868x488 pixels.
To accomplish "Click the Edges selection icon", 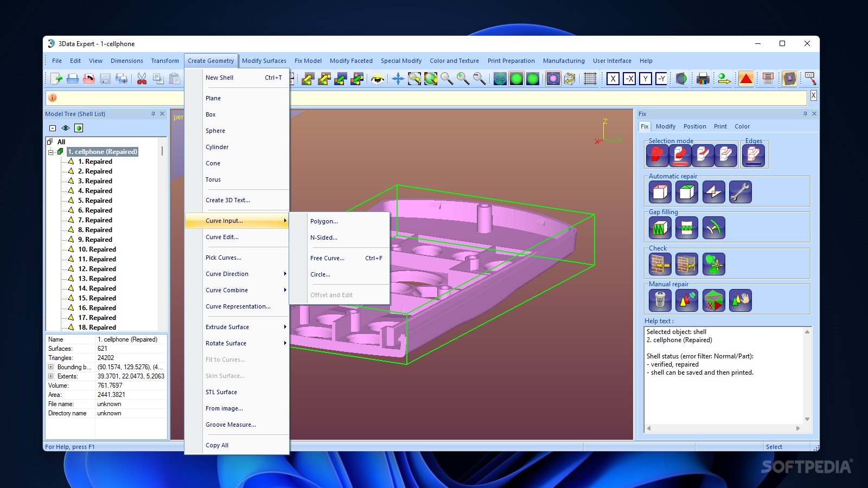I will [x=754, y=156].
